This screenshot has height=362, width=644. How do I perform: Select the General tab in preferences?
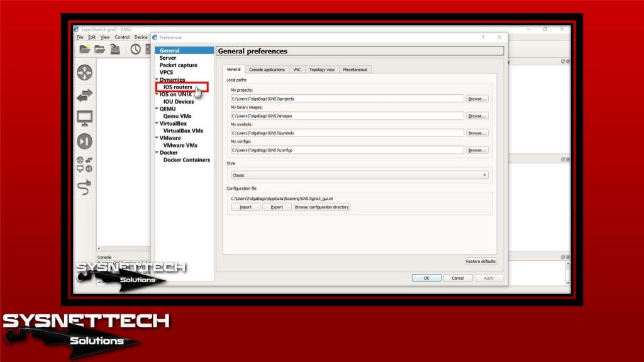pyautogui.click(x=234, y=69)
